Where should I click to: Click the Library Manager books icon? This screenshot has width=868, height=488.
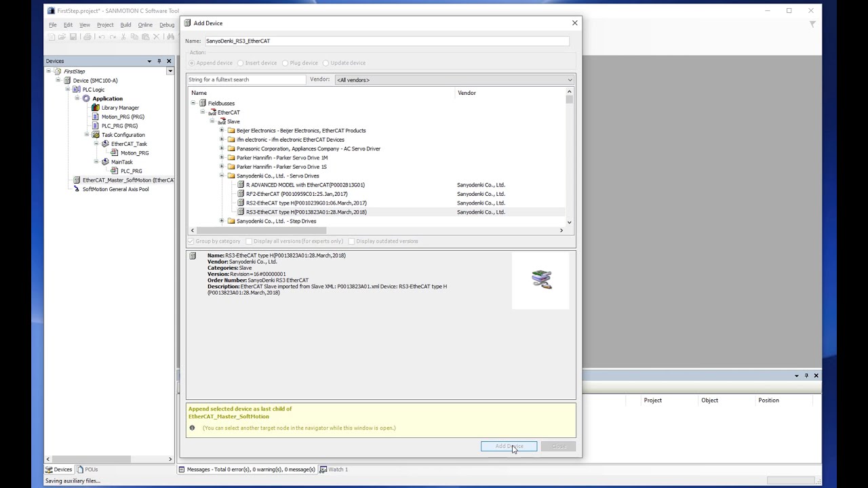[96, 107]
